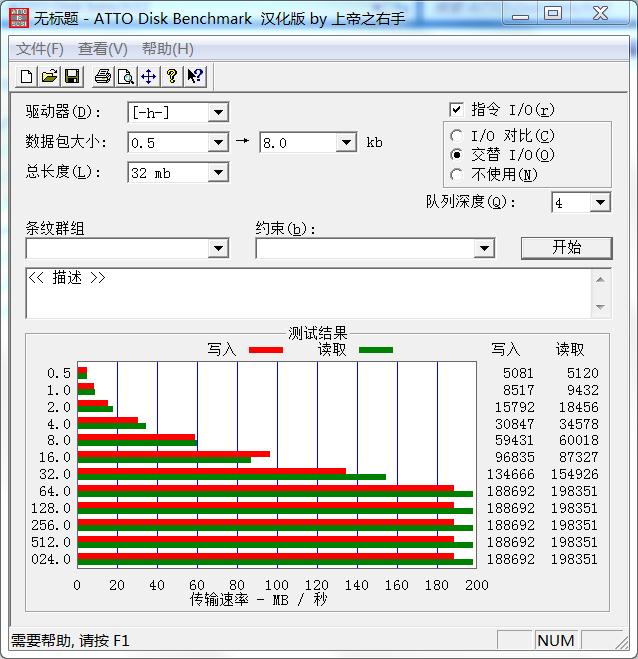638x659 pixels.
Task: Open the 总长度 32 mb dropdown
Action: pos(218,172)
